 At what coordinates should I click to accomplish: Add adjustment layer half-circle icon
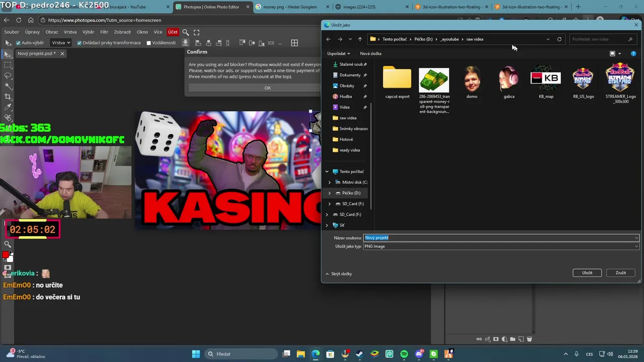(x=505, y=339)
